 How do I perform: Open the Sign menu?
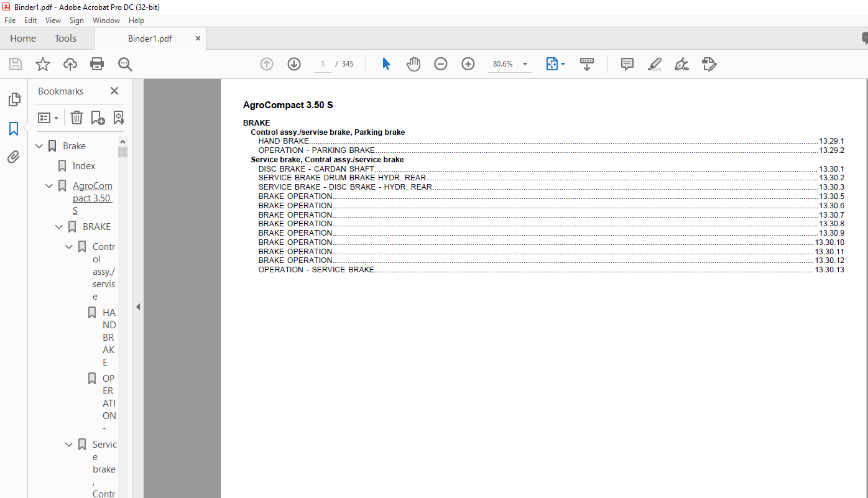76,21
